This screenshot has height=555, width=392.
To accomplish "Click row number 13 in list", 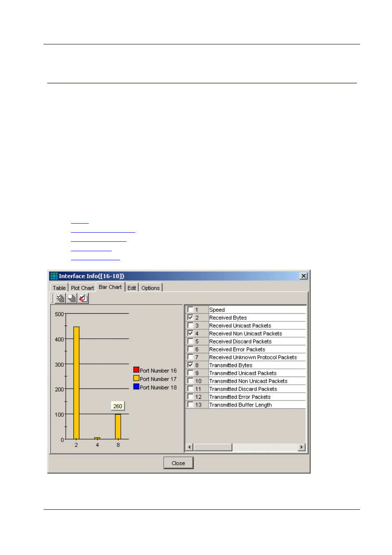I will pyautogui.click(x=198, y=405).
